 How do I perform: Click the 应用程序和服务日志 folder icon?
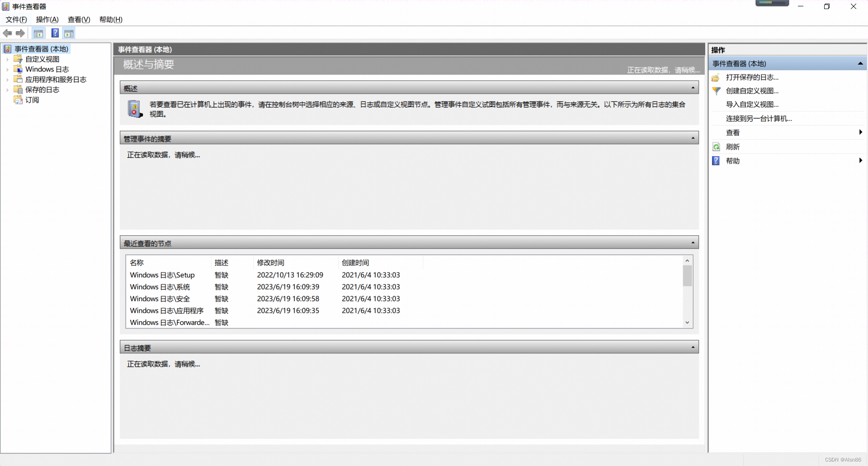(18, 79)
